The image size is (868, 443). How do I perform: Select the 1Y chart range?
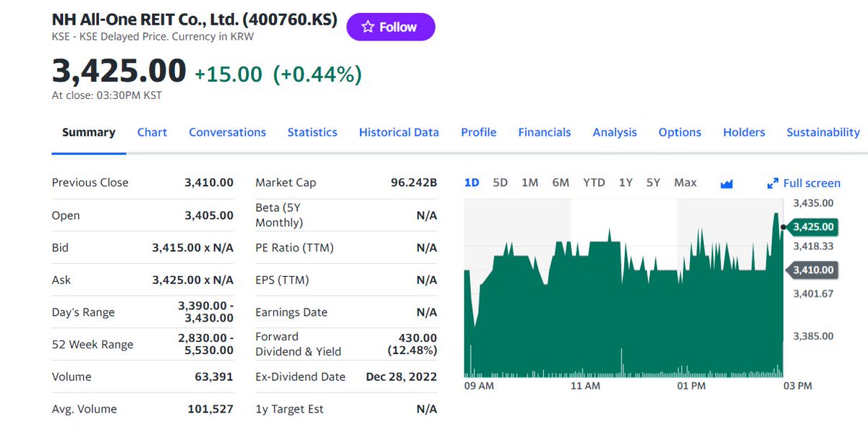(x=626, y=182)
